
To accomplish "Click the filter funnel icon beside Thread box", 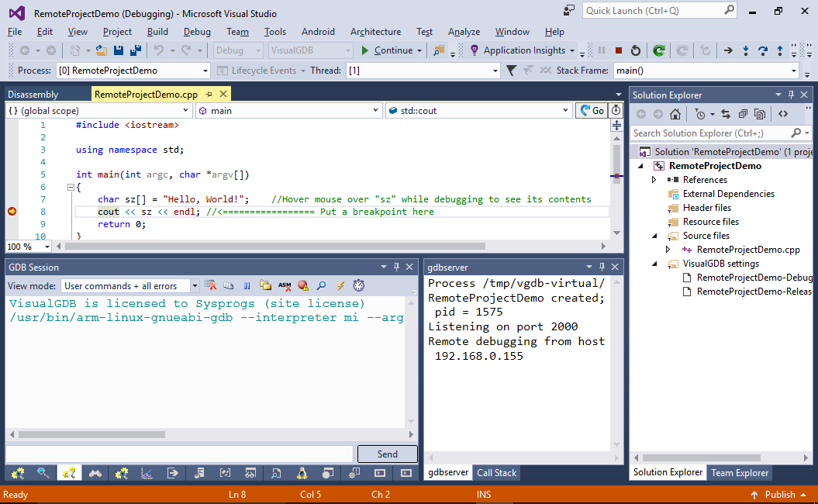I will tap(511, 71).
